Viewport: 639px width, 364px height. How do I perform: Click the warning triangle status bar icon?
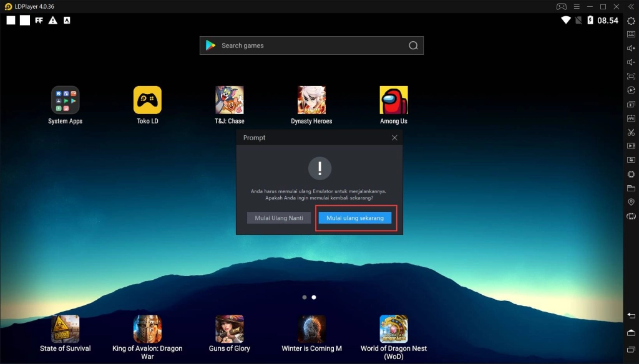click(53, 21)
